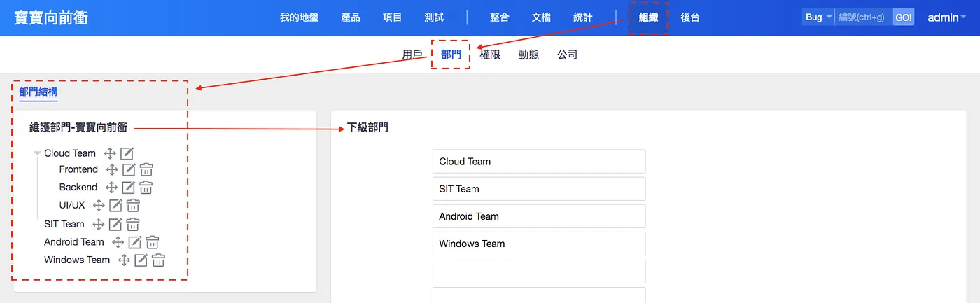Click move icon for Cloud Team
This screenshot has width=980, height=303.
point(110,153)
